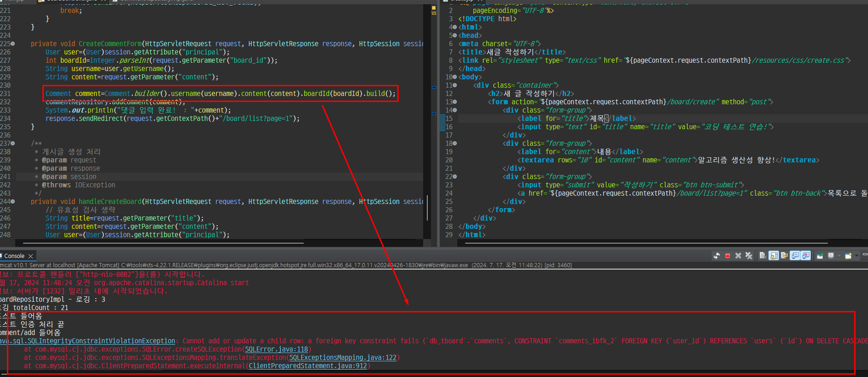868x377 pixels.
Task: Click the Java editor vertical scrollbar thumb
Action: 427,208
